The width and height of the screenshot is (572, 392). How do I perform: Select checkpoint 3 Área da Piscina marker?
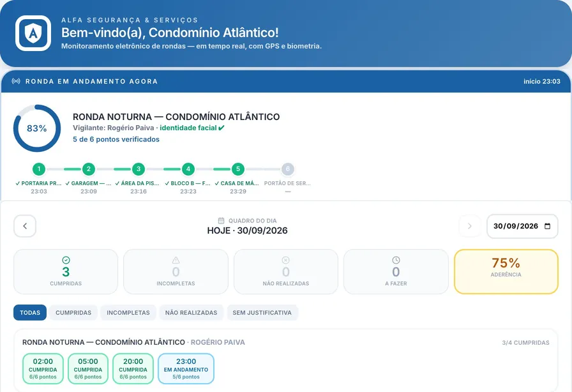[139, 169]
